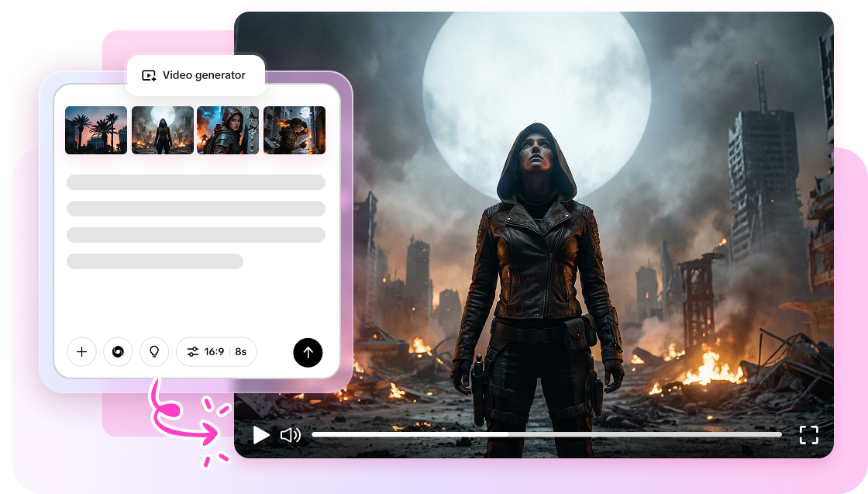Click the video sparkle icon beside Video generator
Image resolution: width=868 pixels, height=494 pixels.
[149, 75]
